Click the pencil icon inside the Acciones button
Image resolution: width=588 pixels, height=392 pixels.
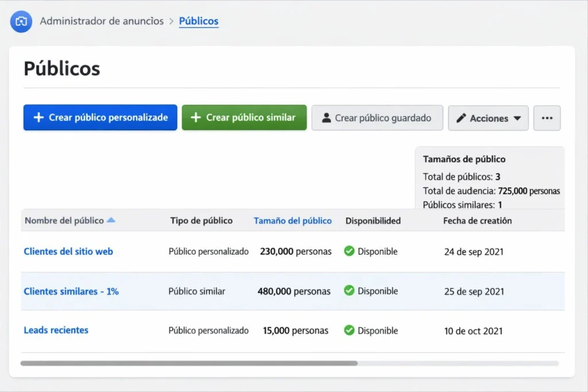[x=461, y=118]
